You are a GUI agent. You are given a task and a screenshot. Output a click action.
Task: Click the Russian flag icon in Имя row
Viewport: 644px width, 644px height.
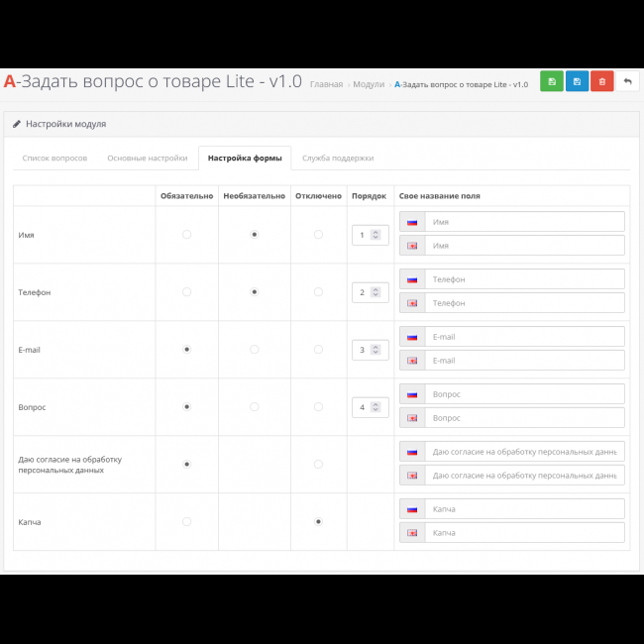click(x=412, y=222)
